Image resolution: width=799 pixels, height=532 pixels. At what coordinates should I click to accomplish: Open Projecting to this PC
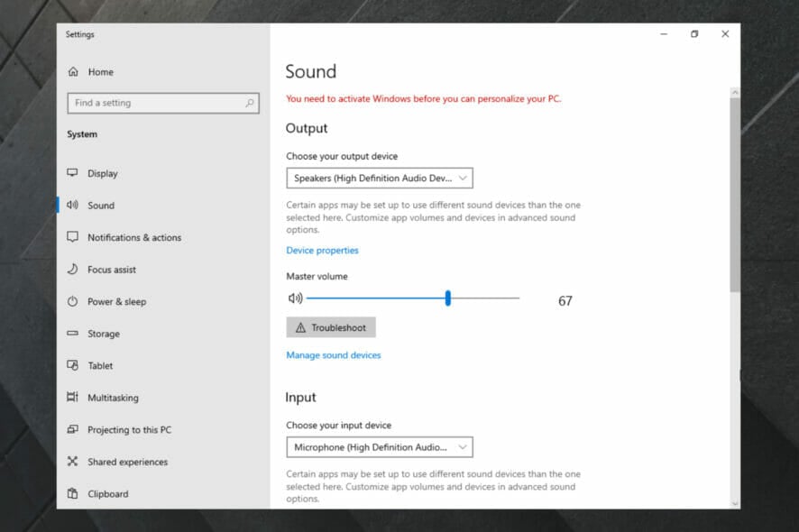pos(130,429)
